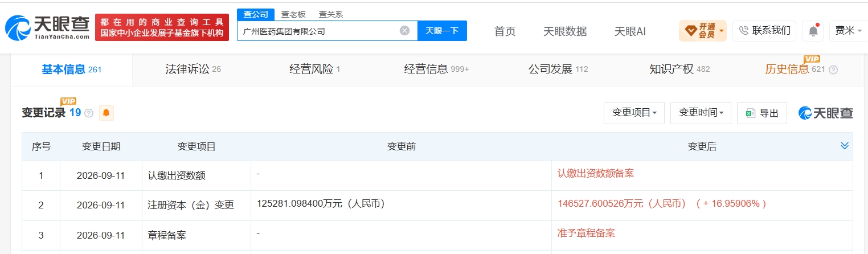Switch to the 基本信息 tab
Viewport: 868px width, 254px height.
(x=71, y=69)
